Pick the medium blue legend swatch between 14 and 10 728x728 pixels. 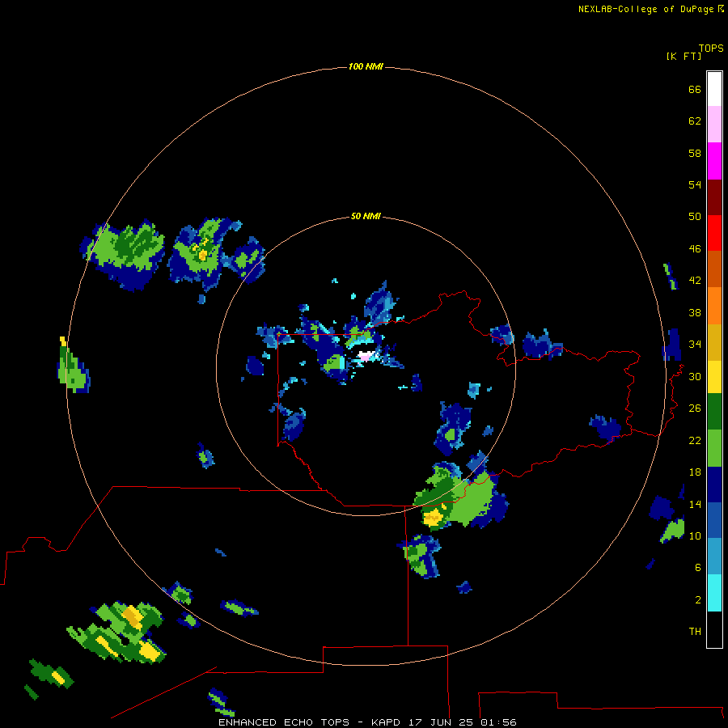click(714, 520)
